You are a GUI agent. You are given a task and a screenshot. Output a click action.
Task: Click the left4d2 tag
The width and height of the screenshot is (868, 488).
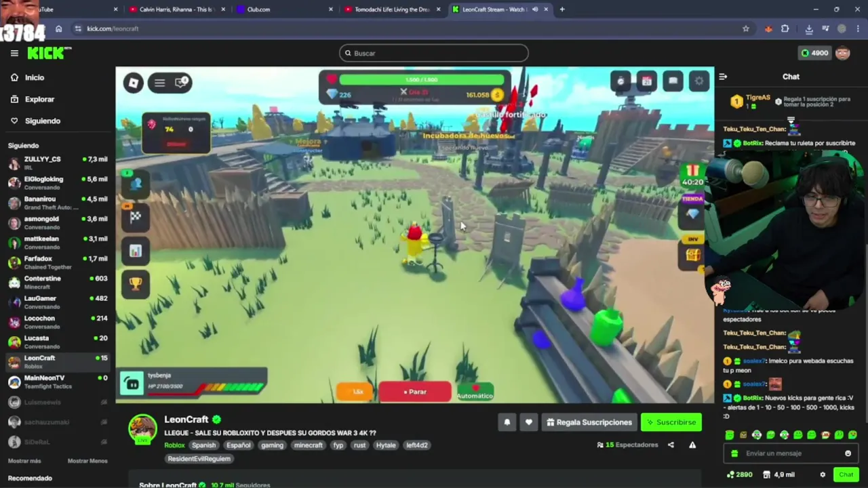point(416,445)
